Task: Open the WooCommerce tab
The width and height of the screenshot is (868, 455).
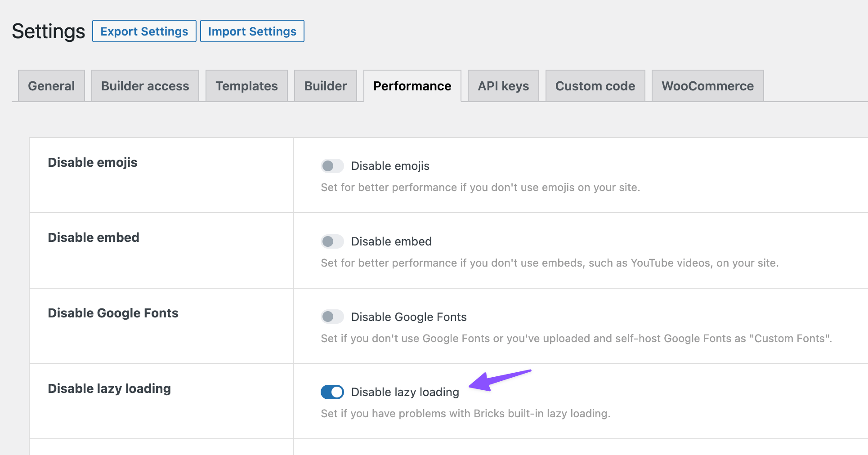Action: click(707, 86)
